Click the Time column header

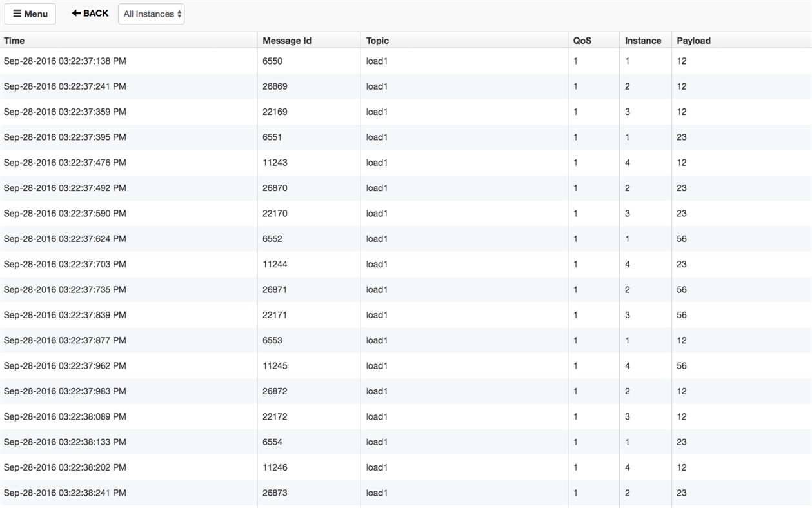click(x=14, y=41)
